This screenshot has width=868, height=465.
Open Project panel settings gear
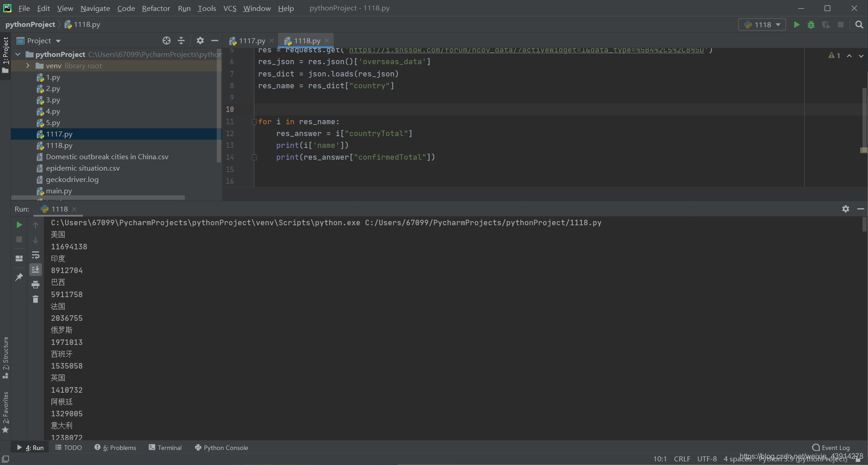tap(200, 40)
